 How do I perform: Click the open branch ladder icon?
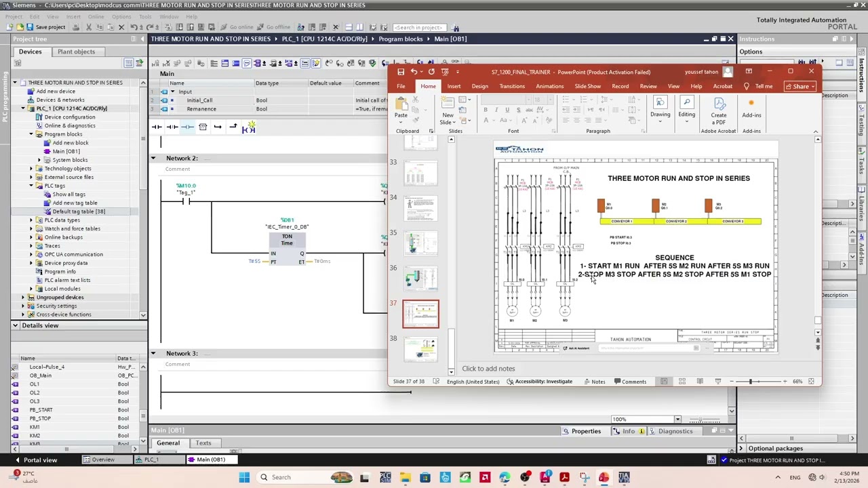[x=218, y=127]
